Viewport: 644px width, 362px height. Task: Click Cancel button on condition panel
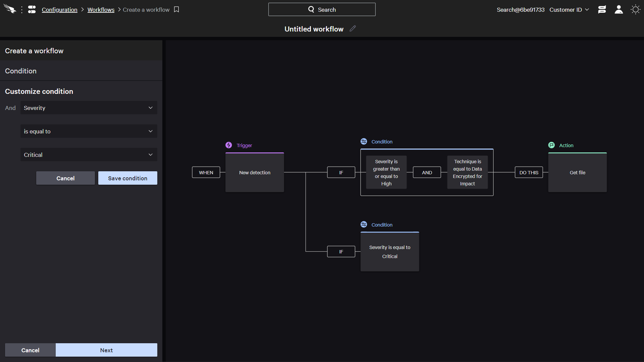65,178
